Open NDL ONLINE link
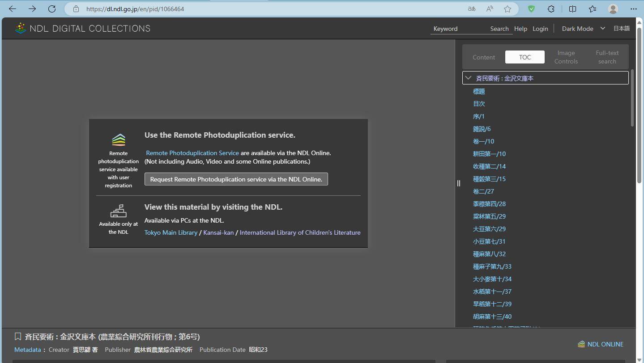The height and width of the screenshot is (363, 644). point(601,344)
